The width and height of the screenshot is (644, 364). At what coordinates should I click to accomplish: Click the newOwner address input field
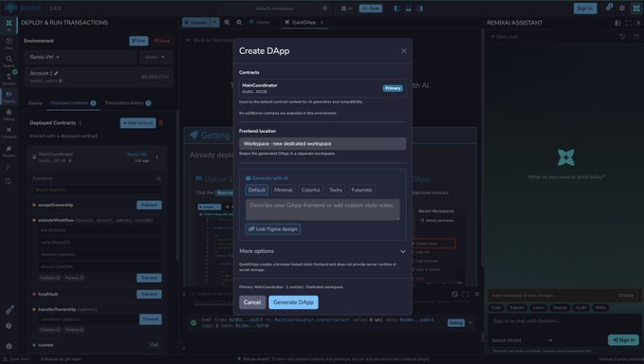[x=88, y=319]
